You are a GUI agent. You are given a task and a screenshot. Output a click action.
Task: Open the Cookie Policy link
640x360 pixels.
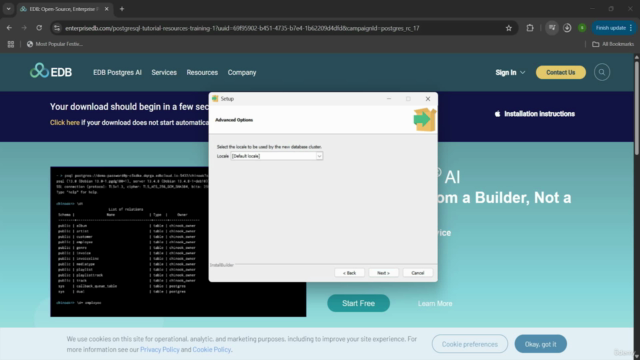(x=211, y=349)
